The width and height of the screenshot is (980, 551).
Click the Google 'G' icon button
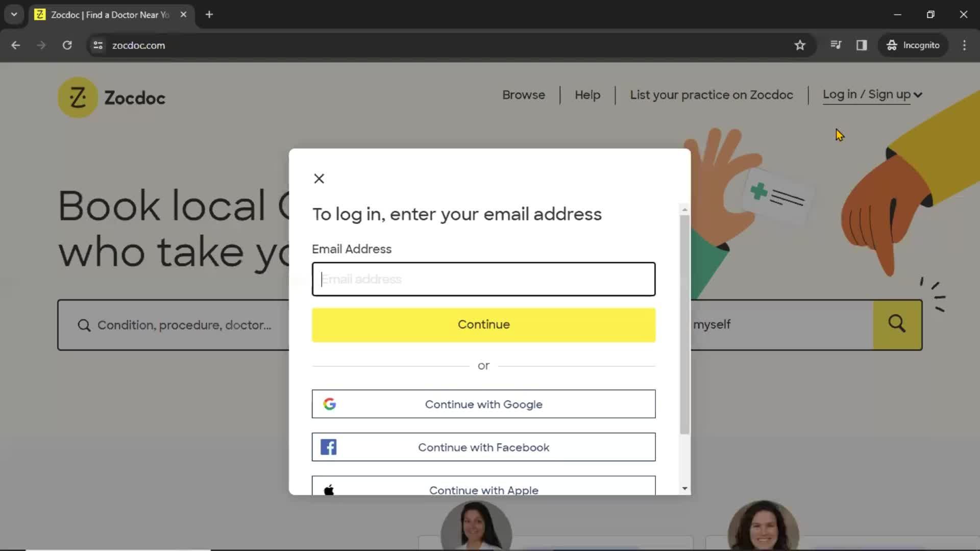pos(329,404)
